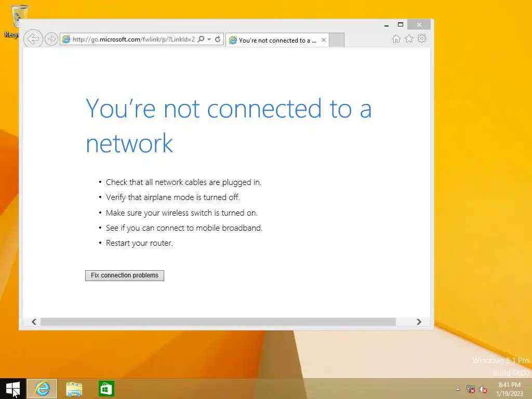Screen dimensions: 532x399
Task: Refresh the page with the reload icon
Action: [218, 39]
